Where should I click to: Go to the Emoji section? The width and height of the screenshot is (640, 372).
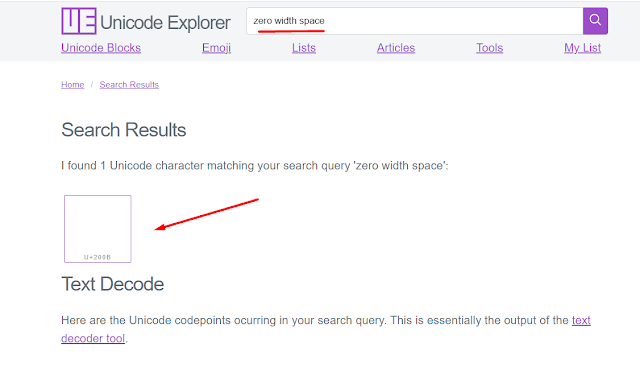[216, 48]
